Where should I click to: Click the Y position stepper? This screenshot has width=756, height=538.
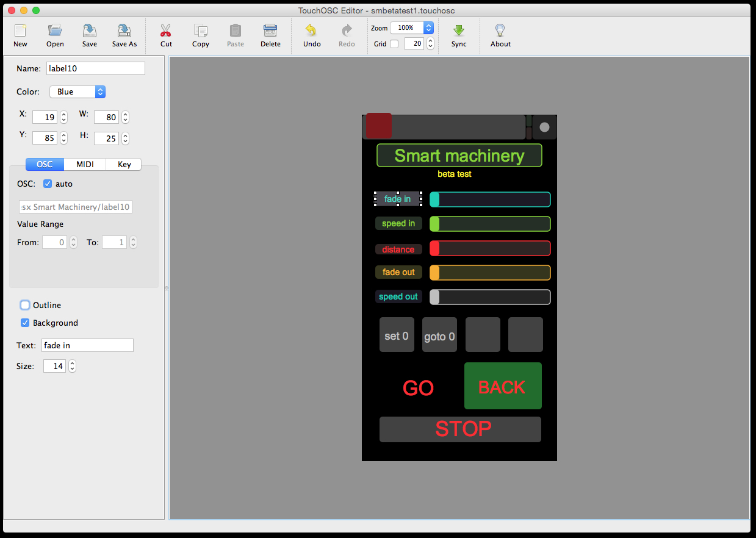point(63,138)
